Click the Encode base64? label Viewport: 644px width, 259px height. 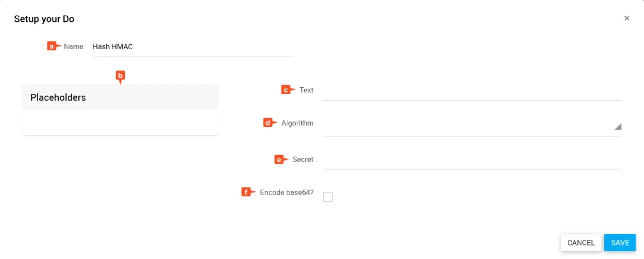point(287,192)
